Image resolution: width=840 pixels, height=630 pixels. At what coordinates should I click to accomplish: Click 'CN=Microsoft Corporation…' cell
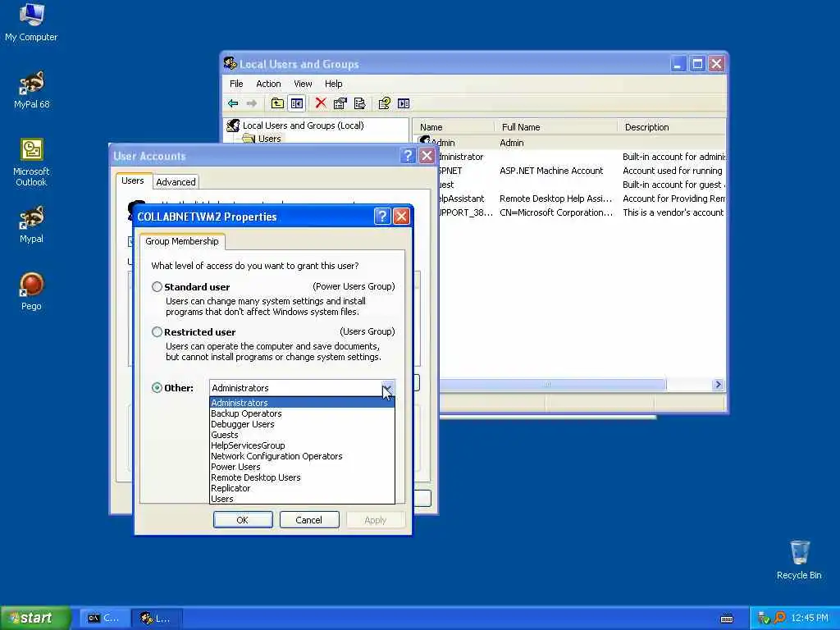(556, 212)
